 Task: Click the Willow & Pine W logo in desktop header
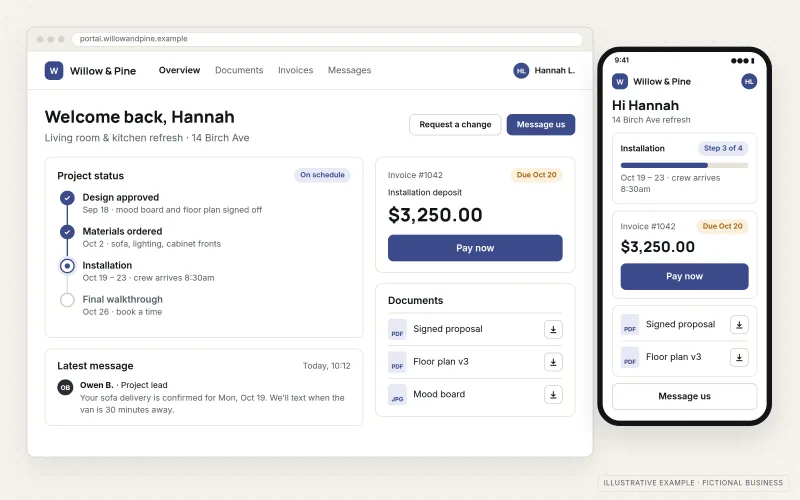pos(54,71)
